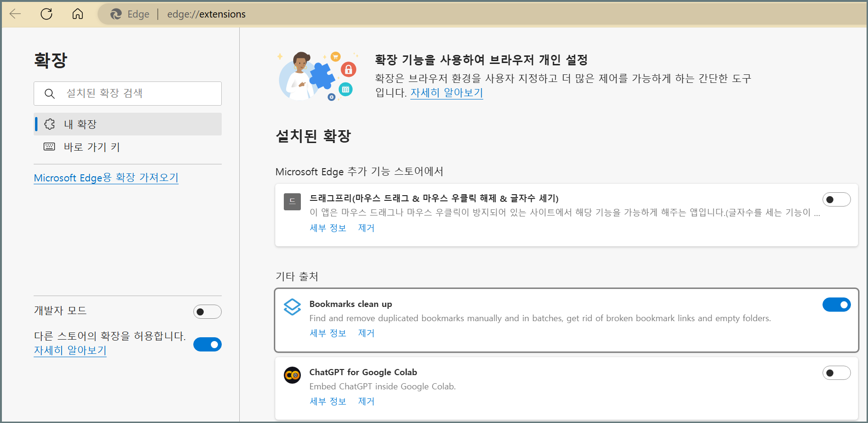Turn on 개발자 모드 toggle
The image size is (868, 423).
[x=208, y=312]
